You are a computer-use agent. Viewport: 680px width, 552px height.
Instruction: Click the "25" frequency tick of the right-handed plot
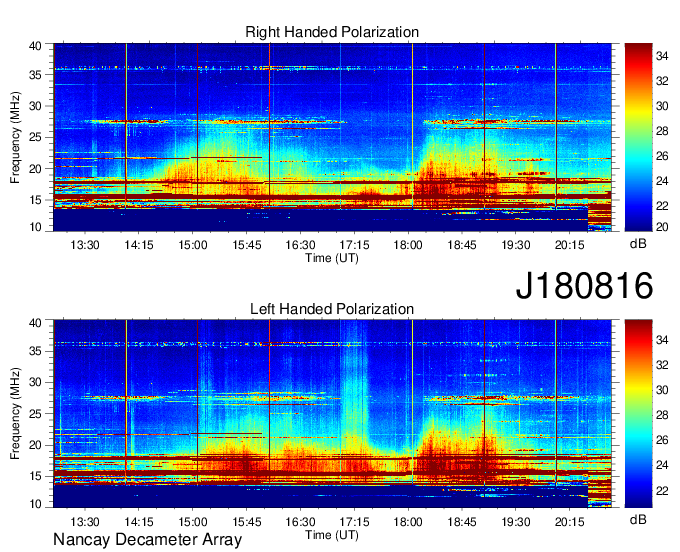(35, 137)
